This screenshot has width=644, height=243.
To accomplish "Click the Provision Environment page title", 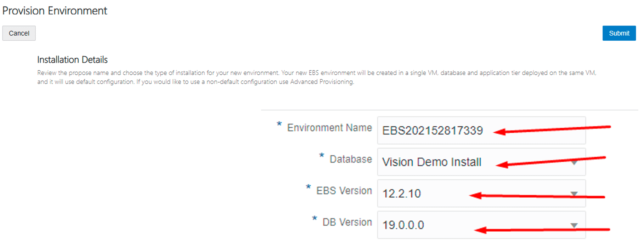I will [x=55, y=11].
